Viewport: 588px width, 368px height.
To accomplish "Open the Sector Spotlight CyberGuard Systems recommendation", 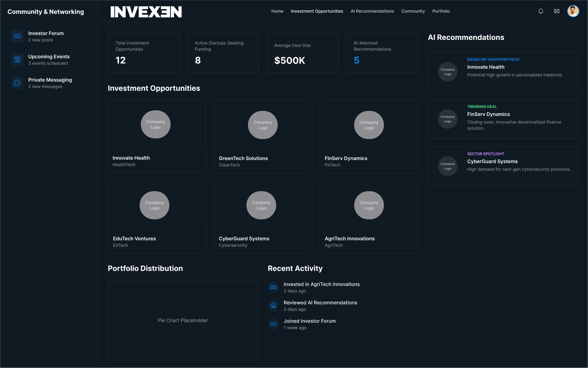I will (x=503, y=166).
